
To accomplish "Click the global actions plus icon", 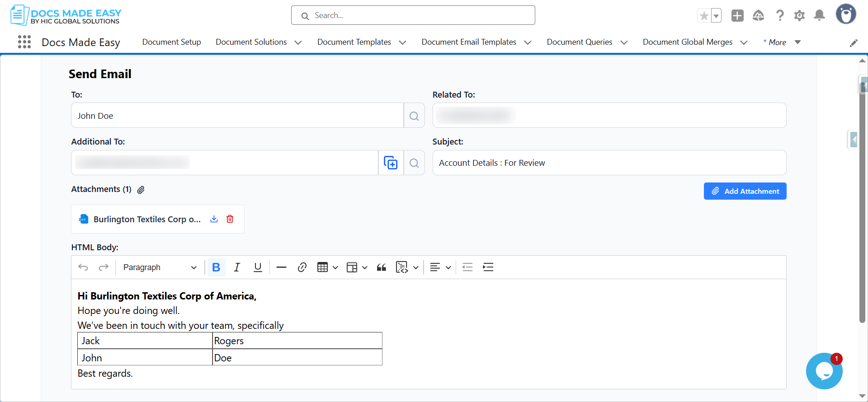I will [x=737, y=16].
